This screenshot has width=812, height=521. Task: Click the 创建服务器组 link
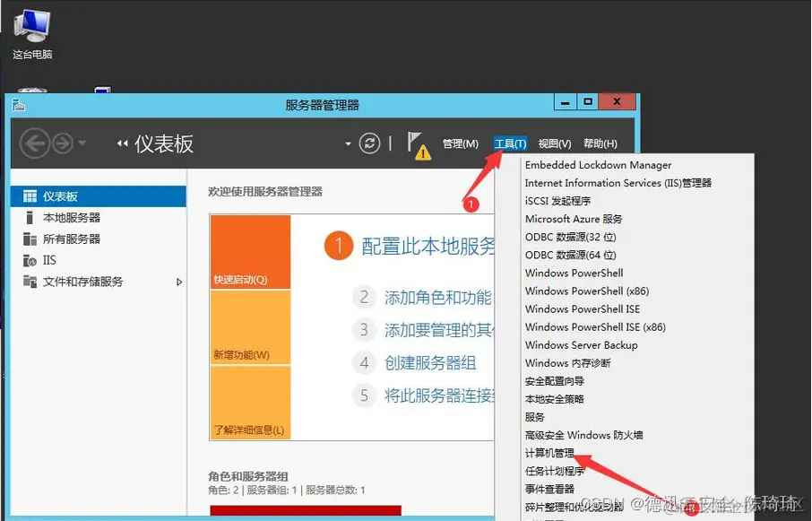click(430, 363)
